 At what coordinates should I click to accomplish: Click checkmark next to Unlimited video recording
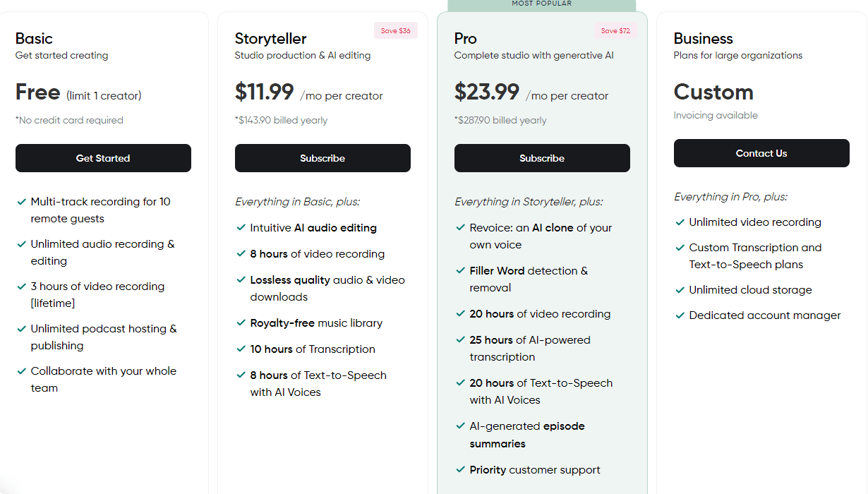point(680,222)
